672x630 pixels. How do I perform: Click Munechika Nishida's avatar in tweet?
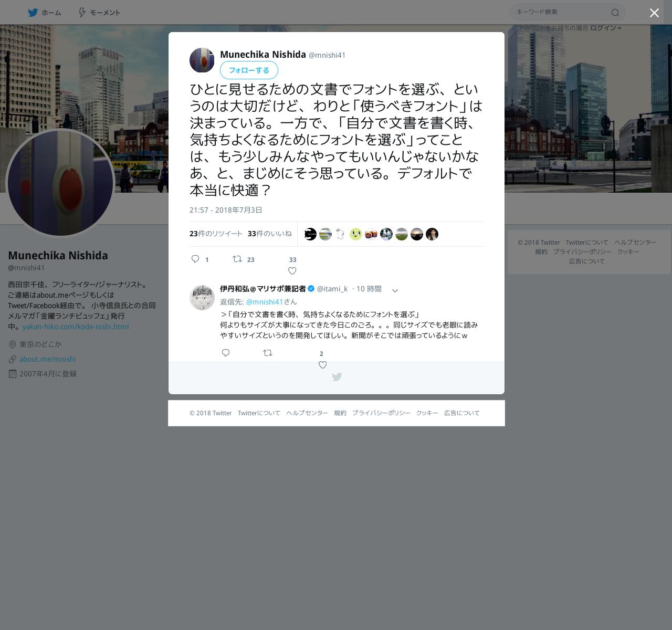coord(202,60)
